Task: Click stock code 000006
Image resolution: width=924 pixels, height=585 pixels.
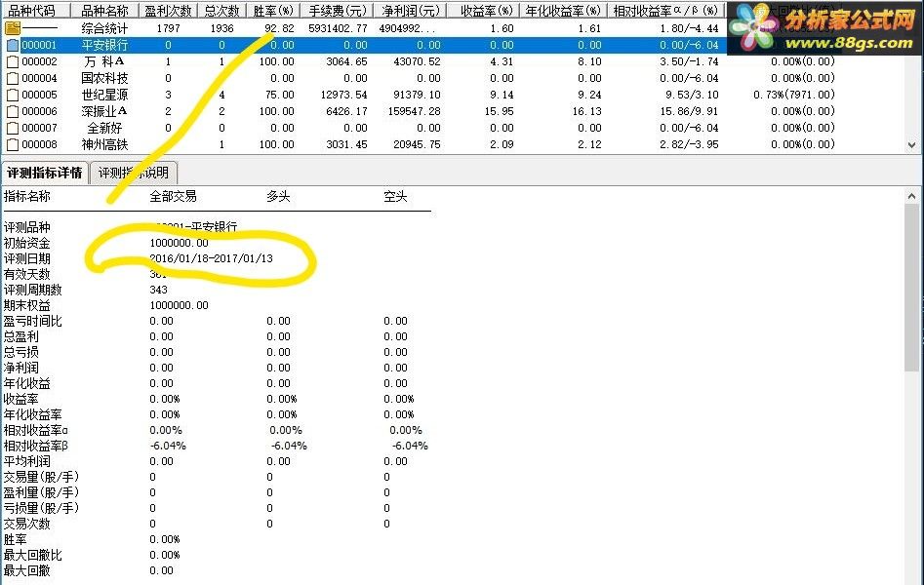Action: pos(39,111)
